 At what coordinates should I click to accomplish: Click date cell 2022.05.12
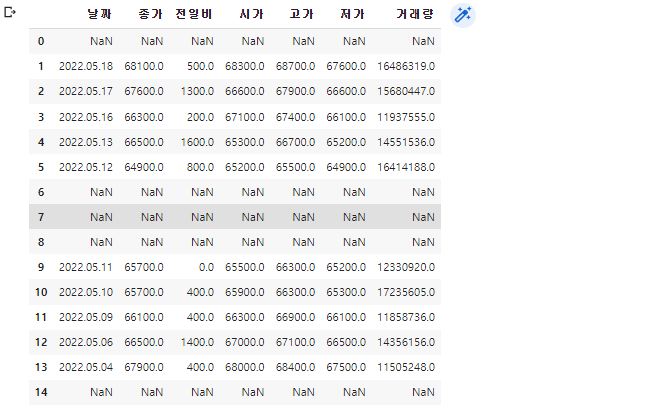pyautogui.click(x=86, y=167)
